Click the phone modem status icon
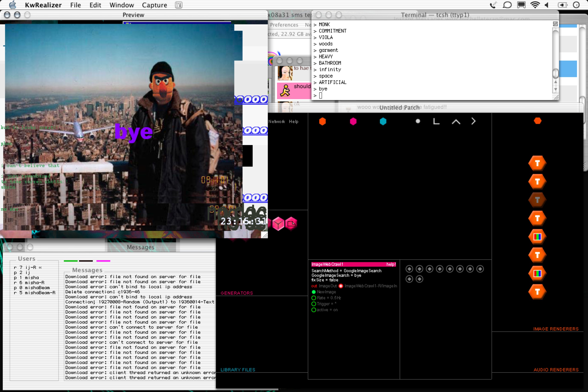Screen dimensions: 588x392 pos(493,5)
